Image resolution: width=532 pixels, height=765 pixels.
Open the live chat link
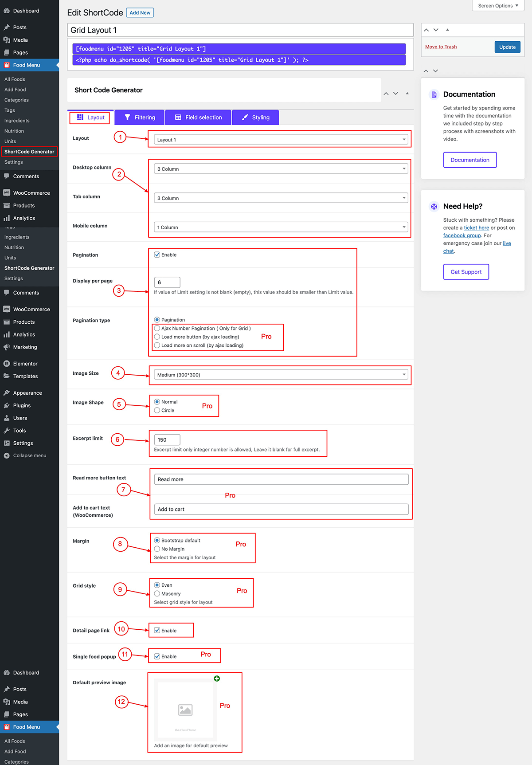[x=507, y=243]
